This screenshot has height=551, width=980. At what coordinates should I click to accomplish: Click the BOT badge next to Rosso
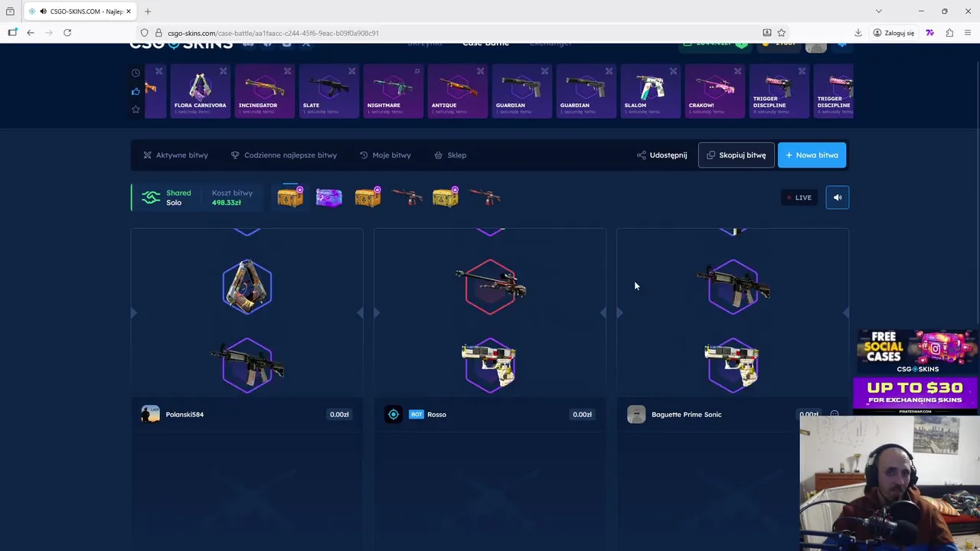coord(416,414)
